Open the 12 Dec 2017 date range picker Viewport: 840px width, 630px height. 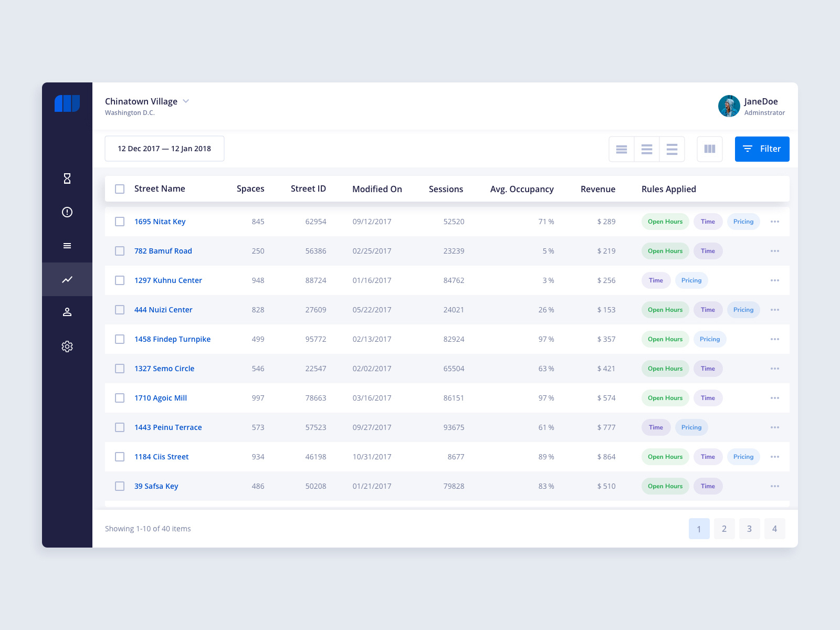164,149
